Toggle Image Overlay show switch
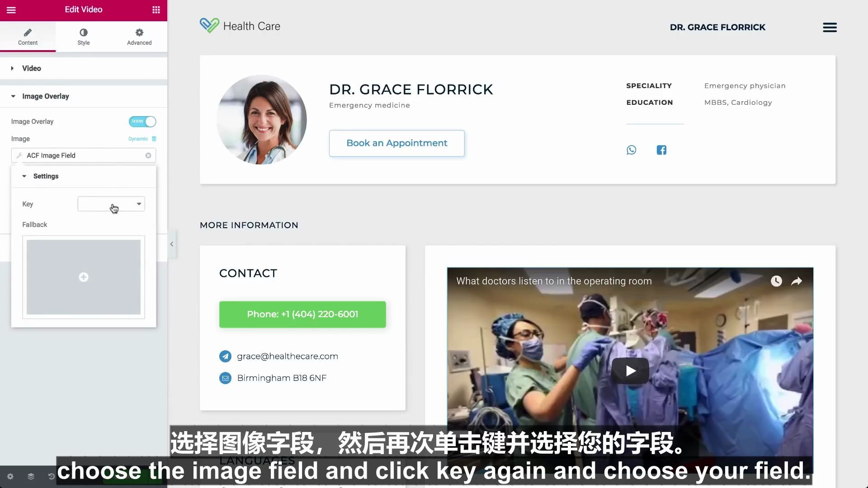This screenshot has width=868, height=488. click(x=142, y=121)
